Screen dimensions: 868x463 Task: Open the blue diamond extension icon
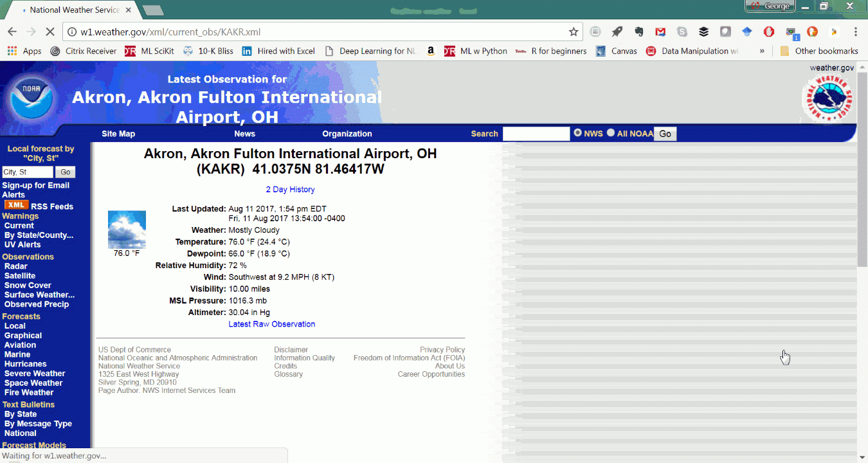tap(747, 32)
